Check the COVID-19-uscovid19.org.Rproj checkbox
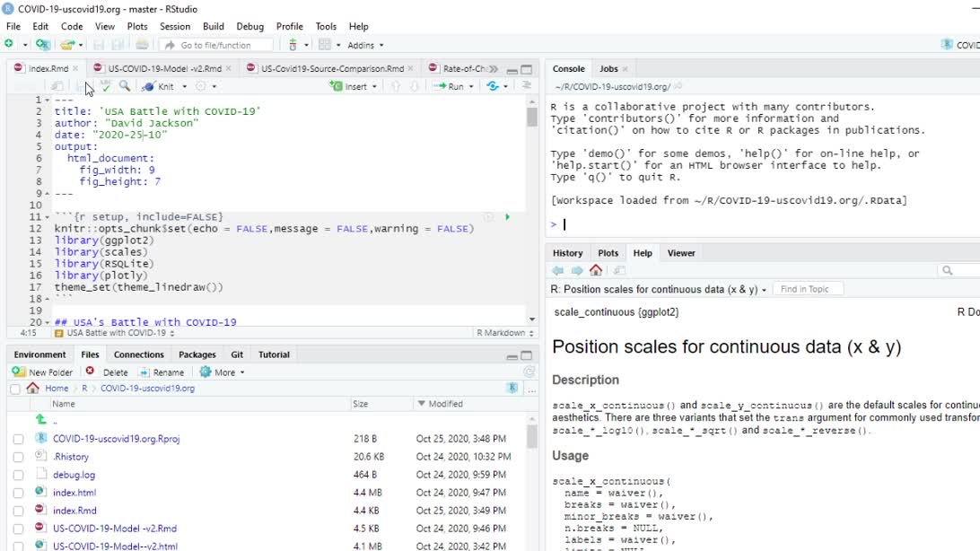Image resolution: width=980 pixels, height=551 pixels. (x=18, y=439)
